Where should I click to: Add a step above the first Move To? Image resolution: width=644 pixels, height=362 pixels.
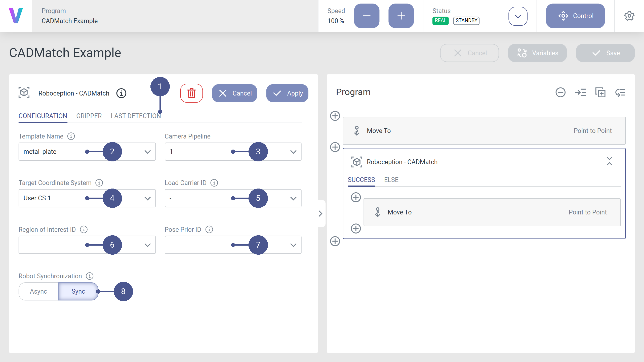pyautogui.click(x=335, y=116)
